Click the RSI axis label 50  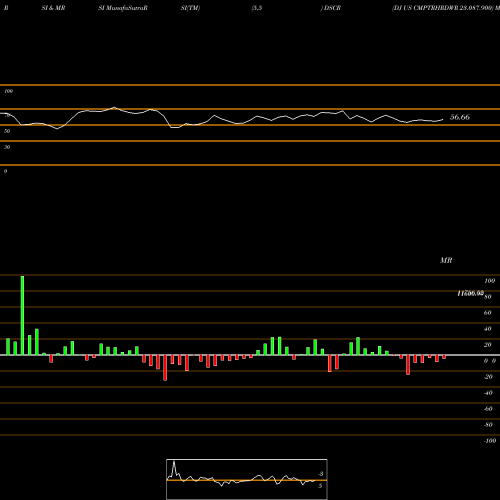(7, 131)
